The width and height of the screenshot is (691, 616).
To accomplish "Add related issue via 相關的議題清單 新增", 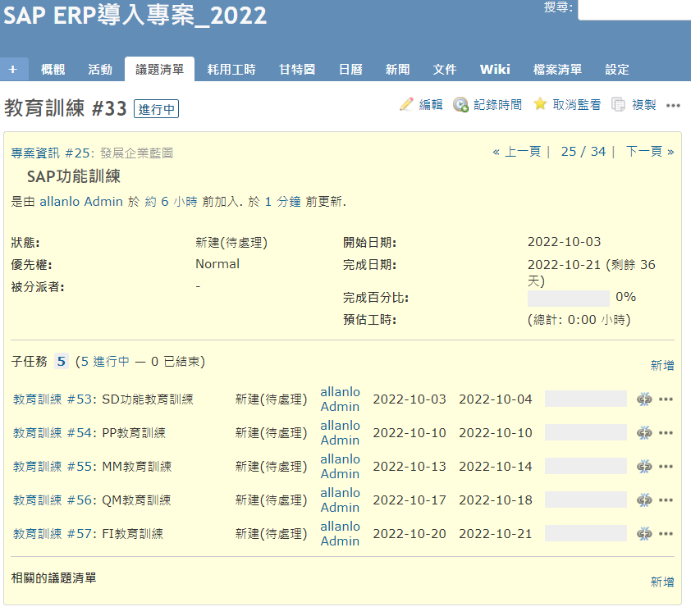I will point(662,582).
